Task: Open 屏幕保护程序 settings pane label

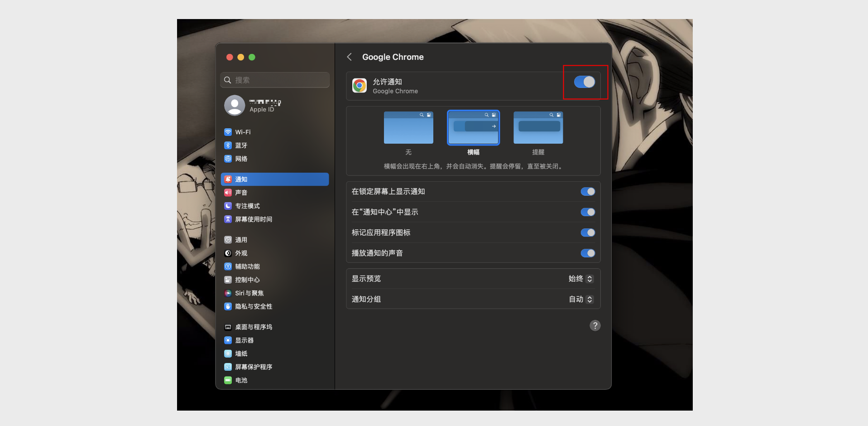Action: (254, 367)
